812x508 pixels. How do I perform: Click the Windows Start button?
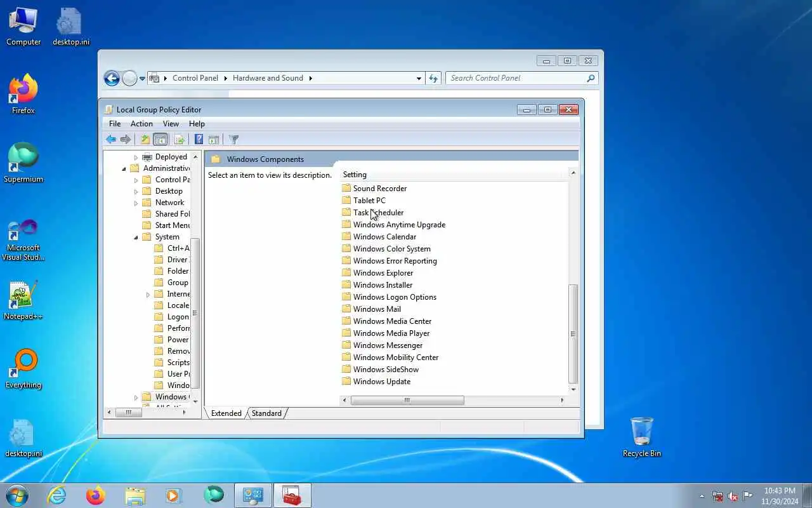click(x=17, y=495)
